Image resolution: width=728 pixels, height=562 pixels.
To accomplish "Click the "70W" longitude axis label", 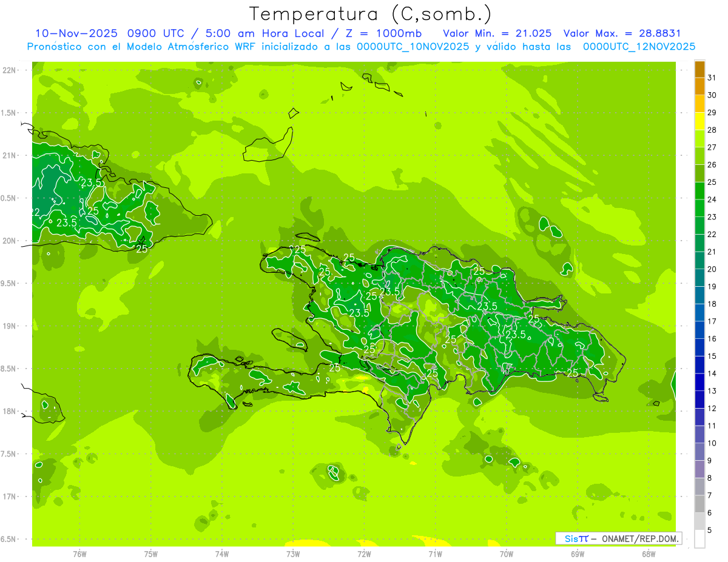I will click(507, 554).
